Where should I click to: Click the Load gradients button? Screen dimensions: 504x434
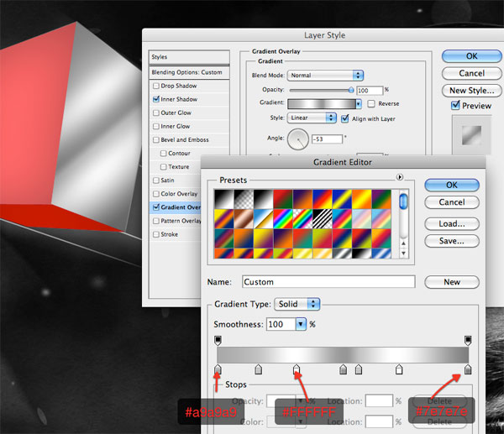tap(452, 223)
